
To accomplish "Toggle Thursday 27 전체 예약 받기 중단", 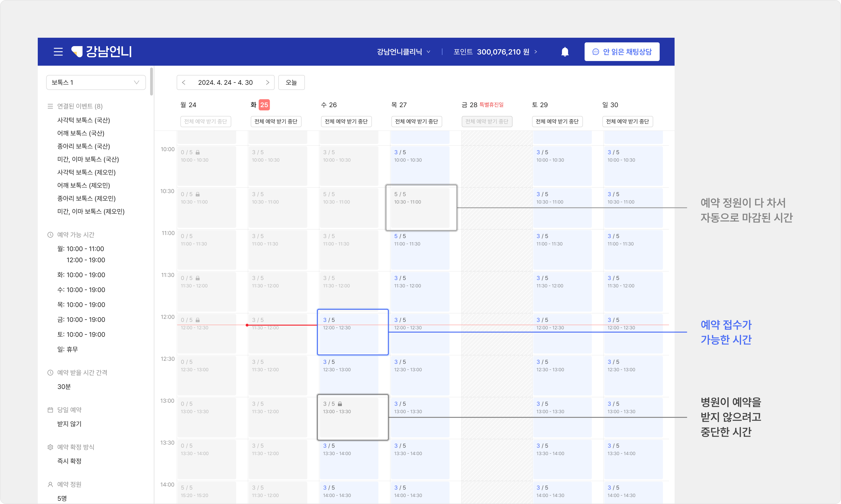I will (416, 122).
